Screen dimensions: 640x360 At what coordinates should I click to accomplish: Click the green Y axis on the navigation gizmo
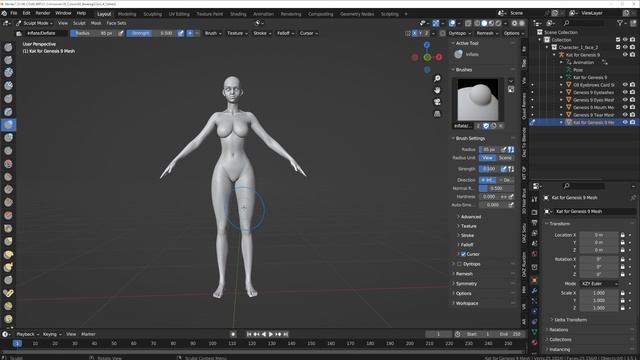pyautogui.click(x=427, y=58)
